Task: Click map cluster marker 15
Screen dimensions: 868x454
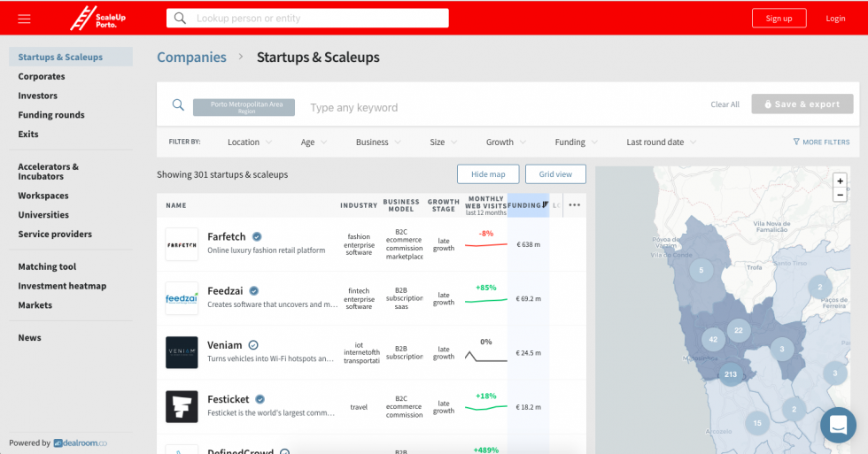Action: (757, 423)
